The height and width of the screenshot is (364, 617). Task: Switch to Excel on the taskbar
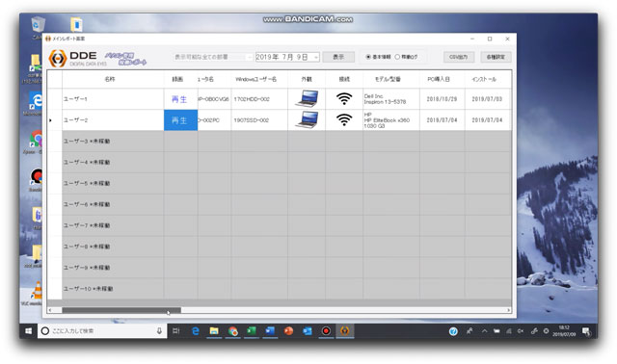(x=252, y=331)
